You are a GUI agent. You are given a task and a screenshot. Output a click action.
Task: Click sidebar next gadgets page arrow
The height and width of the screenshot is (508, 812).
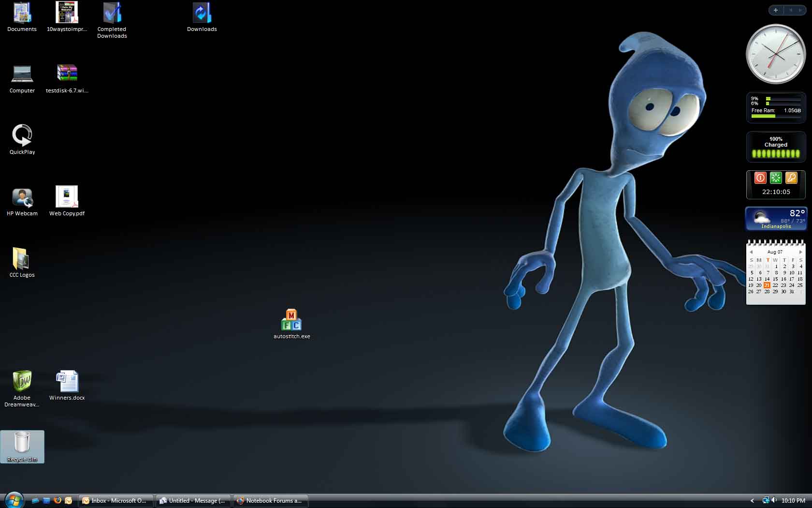pyautogui.click(x=800, y=10)
